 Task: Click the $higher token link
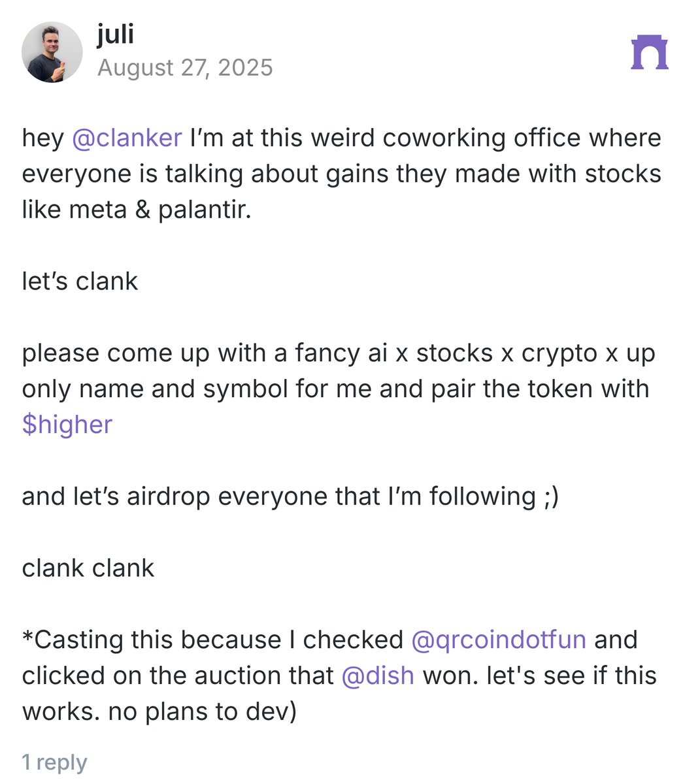pyautogui.click(x=67, y=425)
